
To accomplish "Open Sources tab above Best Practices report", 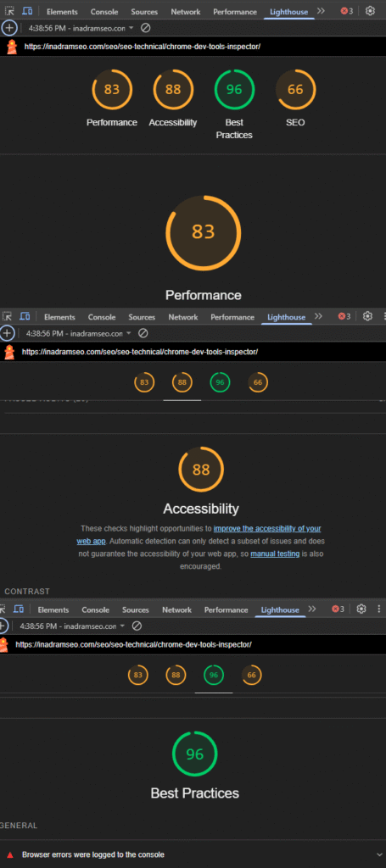I will click(136, 610).
